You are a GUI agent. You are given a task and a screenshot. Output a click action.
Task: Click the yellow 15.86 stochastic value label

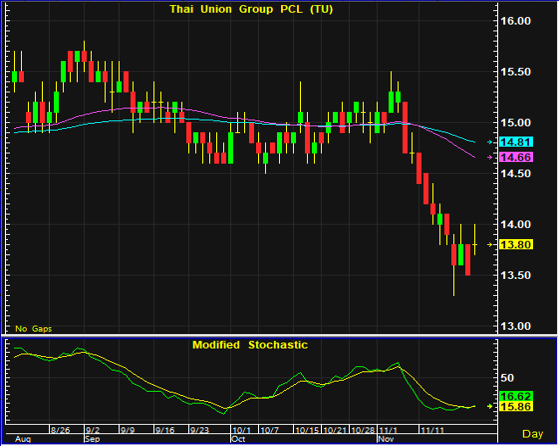click(516, 406)
